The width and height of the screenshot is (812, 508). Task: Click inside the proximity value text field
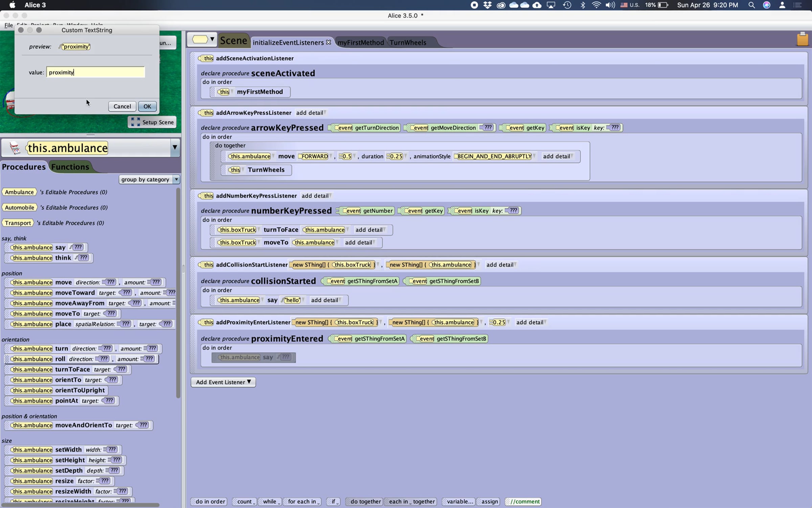[x=96, y=72]
